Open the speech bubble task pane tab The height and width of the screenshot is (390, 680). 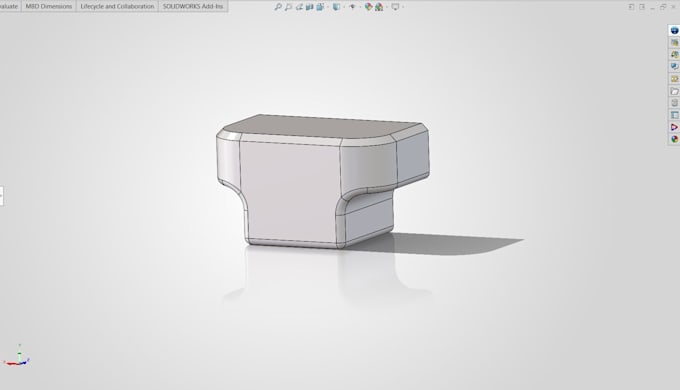pyautogui.click(x=674, y=66)
